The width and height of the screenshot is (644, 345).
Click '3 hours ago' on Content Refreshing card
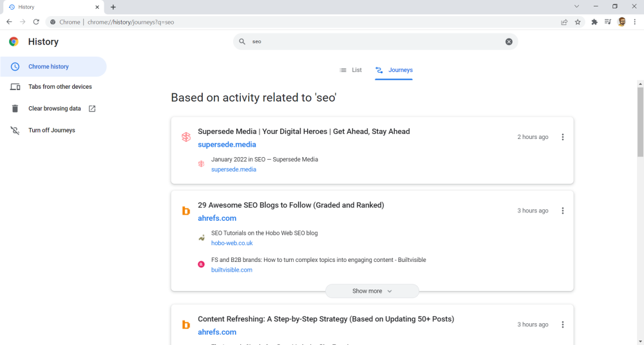pos(533,324)
